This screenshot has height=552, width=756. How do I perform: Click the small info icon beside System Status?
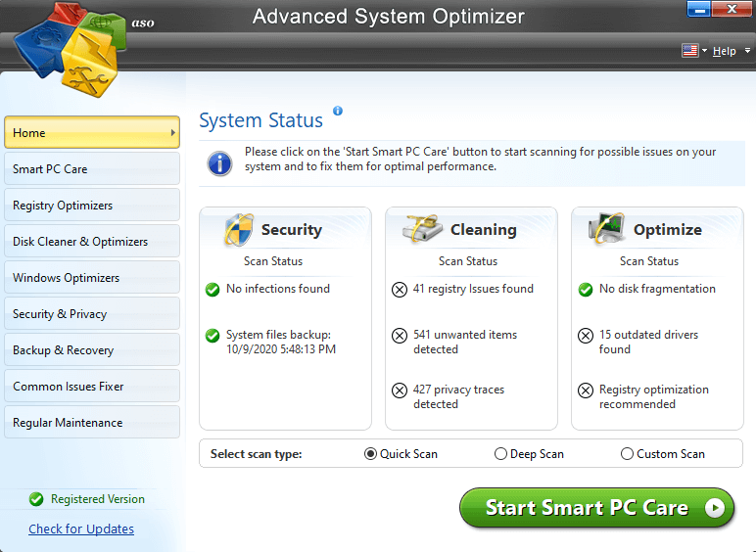(x=338, y=111)
